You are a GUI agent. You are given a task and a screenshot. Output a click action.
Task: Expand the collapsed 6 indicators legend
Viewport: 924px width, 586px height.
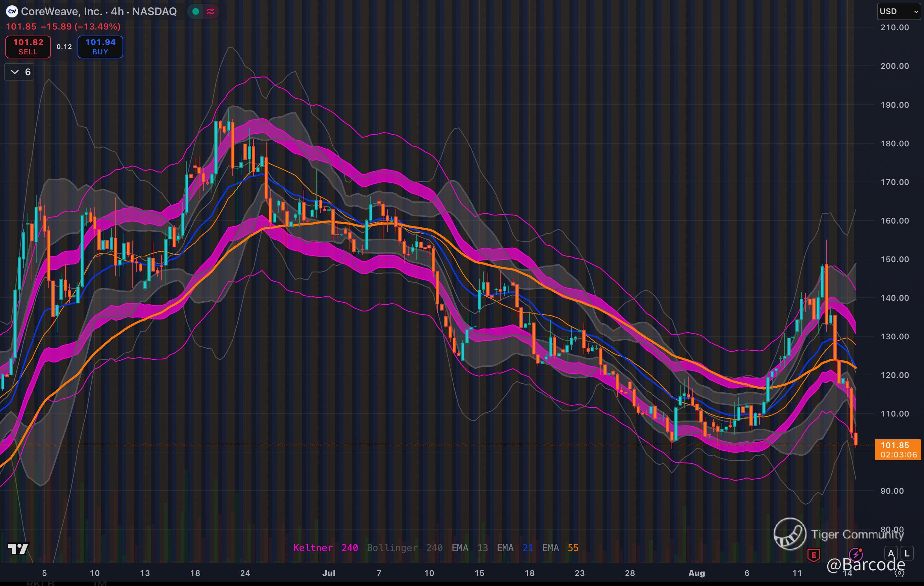tap(19, 72)
